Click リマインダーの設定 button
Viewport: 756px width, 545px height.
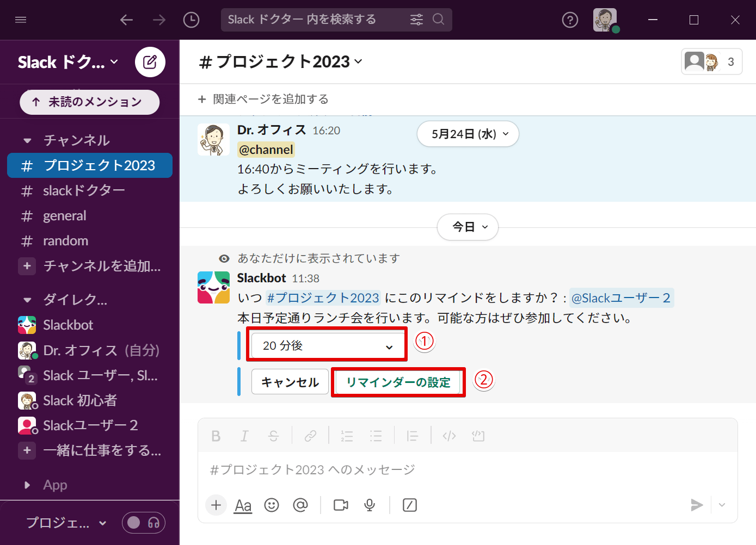(398, 382)
